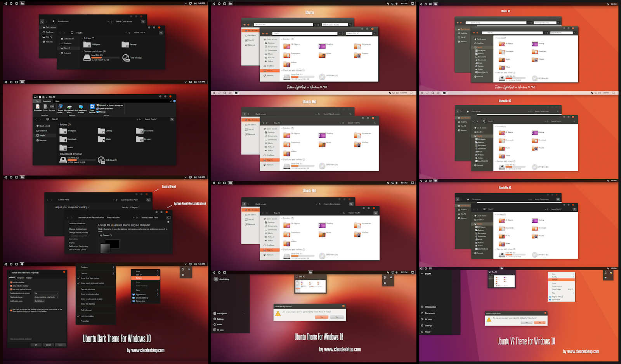Select the DVD Drive icon
This screenshot has height=364, width=621.
coord(102,159)
